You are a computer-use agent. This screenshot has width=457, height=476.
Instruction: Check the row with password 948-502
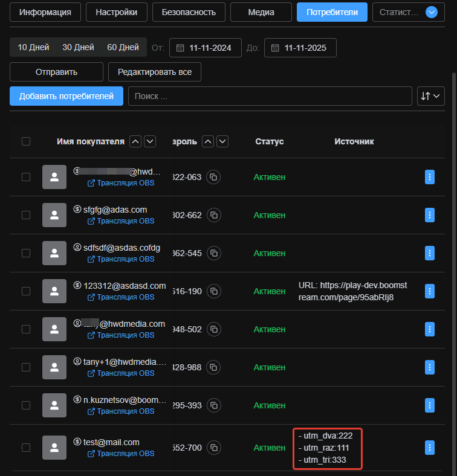click(x=26, y=329)
